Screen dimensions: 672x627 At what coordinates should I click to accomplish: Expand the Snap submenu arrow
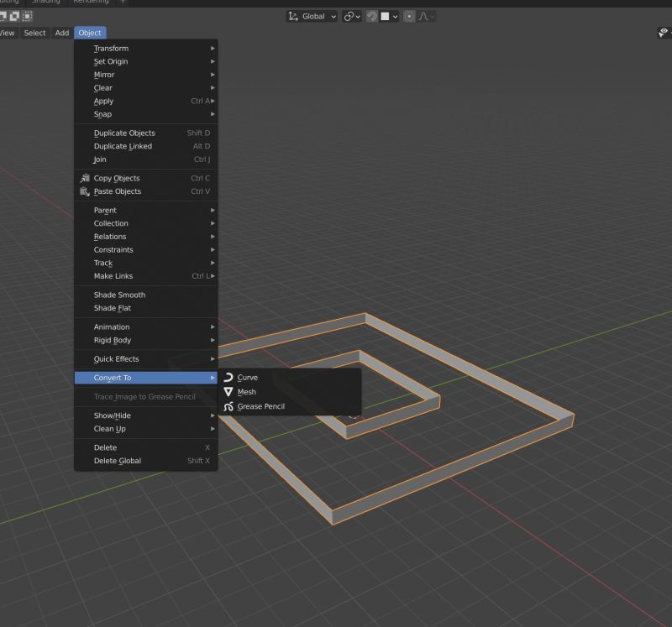click(x=213, y=114)
